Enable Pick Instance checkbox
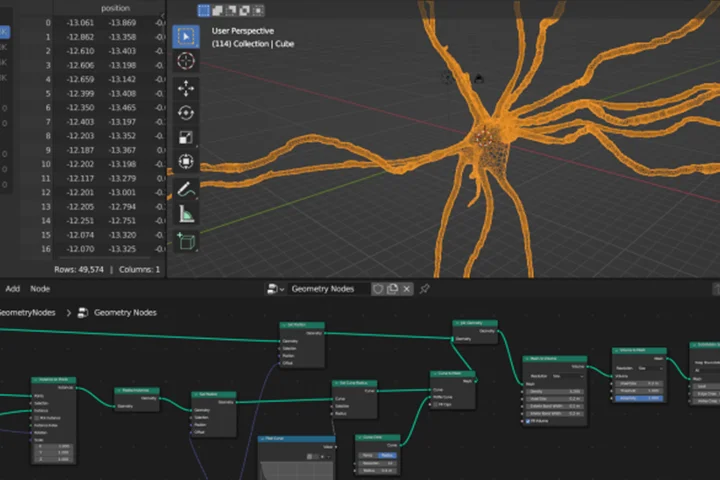720x480 pixels. tap(37, 418)
